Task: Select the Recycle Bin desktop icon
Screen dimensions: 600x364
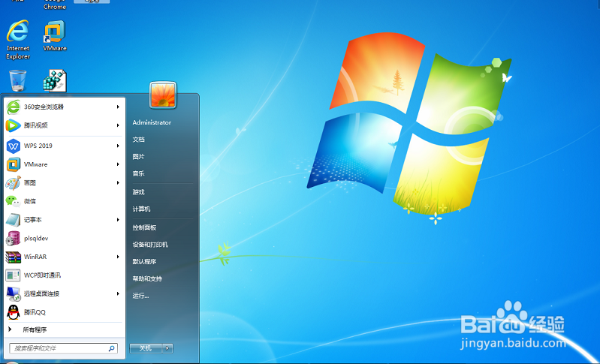Action: [x=17, y=80]
